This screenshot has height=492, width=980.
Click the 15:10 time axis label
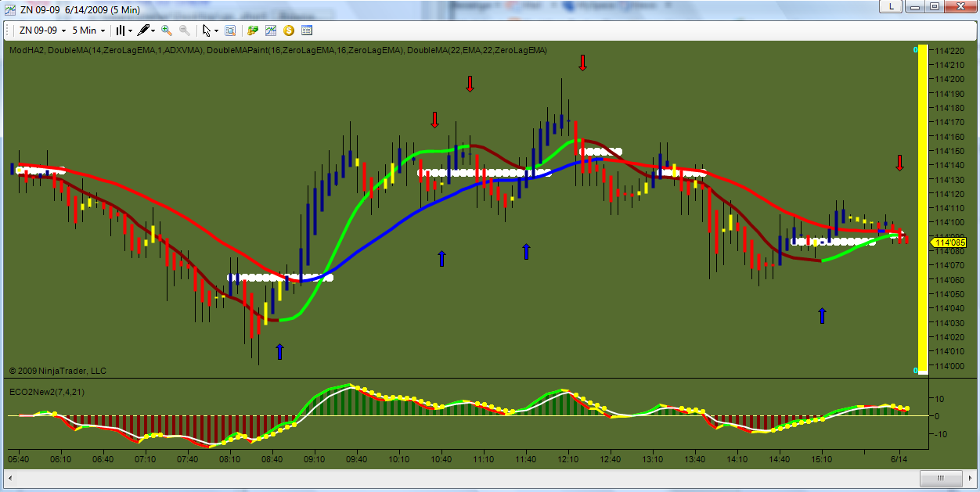pyautogui.click(x=822, y=460)
